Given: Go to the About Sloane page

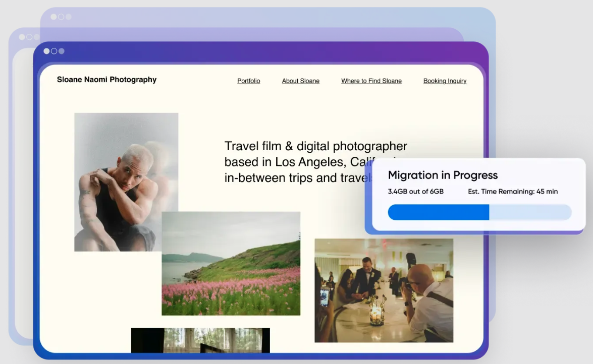Looking at the screenshot, I should pos(301,81).
